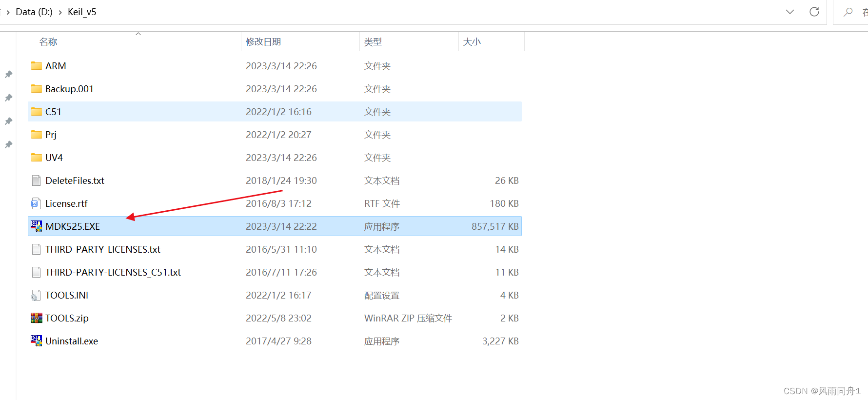The image size is (868, 400).
Task: Expand the chevron before Data (D:)
Action: point(8,12)
